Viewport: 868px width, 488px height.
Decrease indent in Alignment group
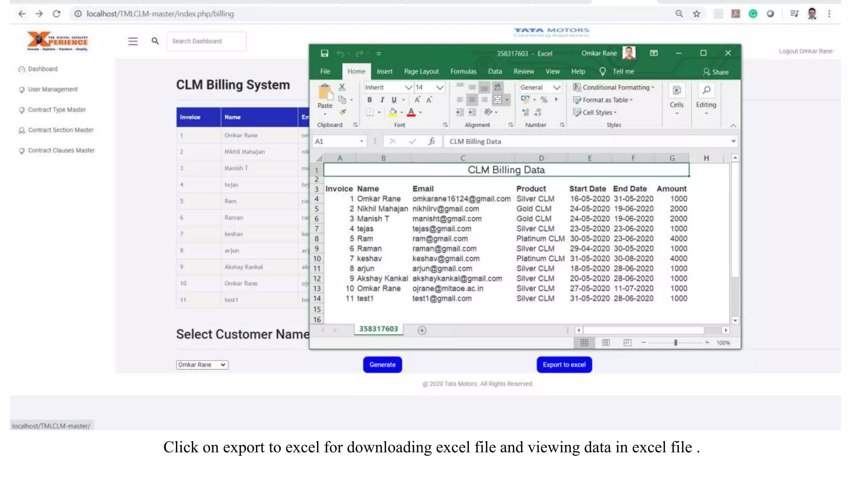point(460,112)
